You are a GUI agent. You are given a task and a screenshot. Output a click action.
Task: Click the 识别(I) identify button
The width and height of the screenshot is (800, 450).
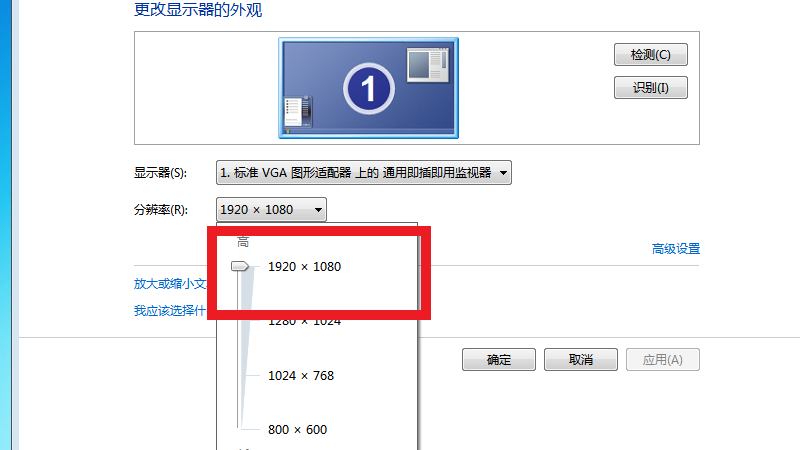(651, 88)
